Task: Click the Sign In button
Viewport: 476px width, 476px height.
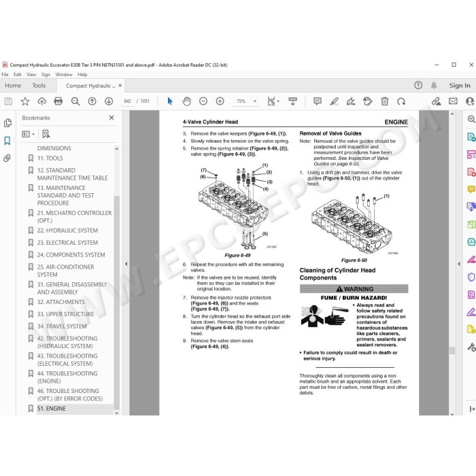Action: (459, 86)
